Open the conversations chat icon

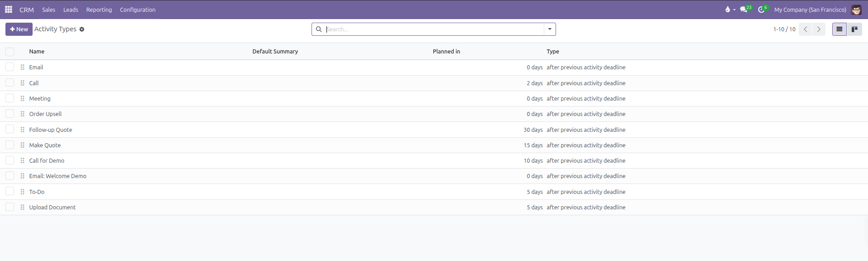click(743, 10)
